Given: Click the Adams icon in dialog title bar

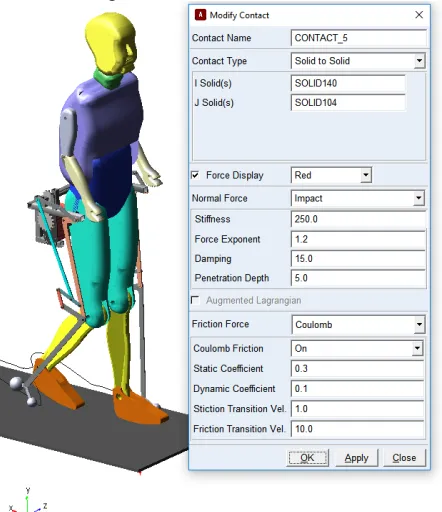Looking at the screenshot, I should [x=200, y=15].
